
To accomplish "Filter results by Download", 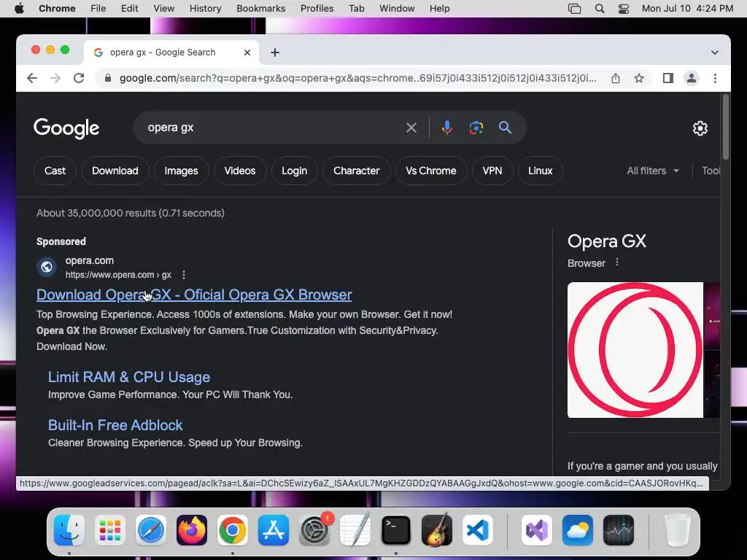I will tap(115, 171).
